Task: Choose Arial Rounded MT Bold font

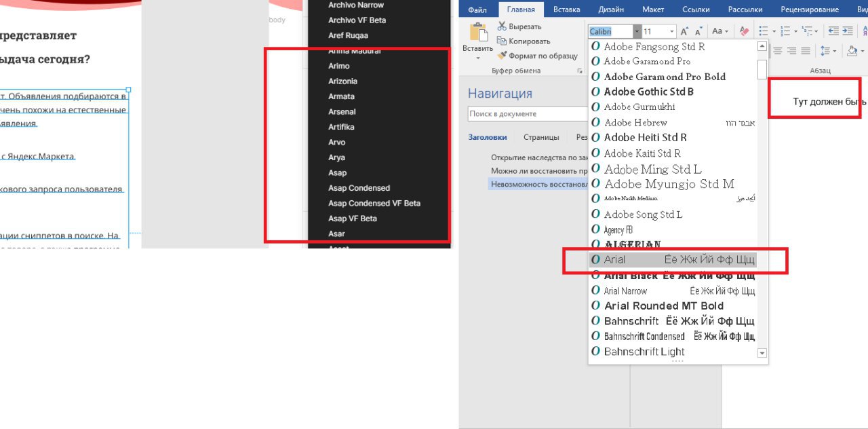Action: (673, 305)
